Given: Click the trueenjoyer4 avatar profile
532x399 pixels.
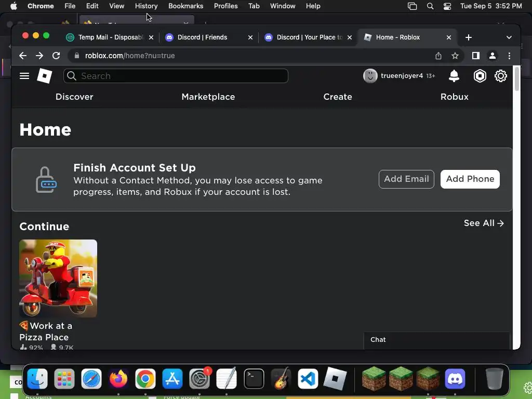Looking at the screenshot, I should (370, 76).
